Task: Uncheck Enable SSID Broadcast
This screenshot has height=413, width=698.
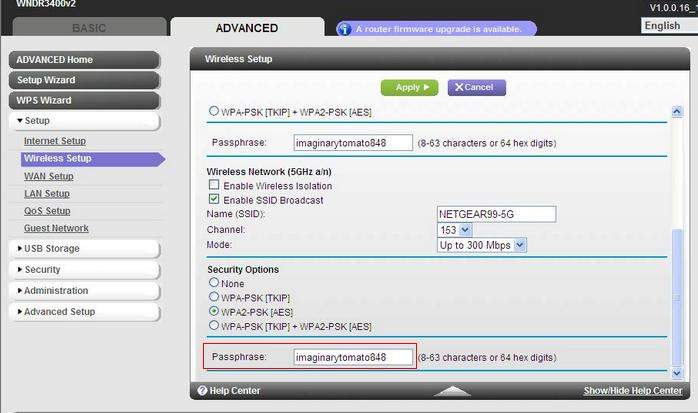Action: [x=214, y=199]
